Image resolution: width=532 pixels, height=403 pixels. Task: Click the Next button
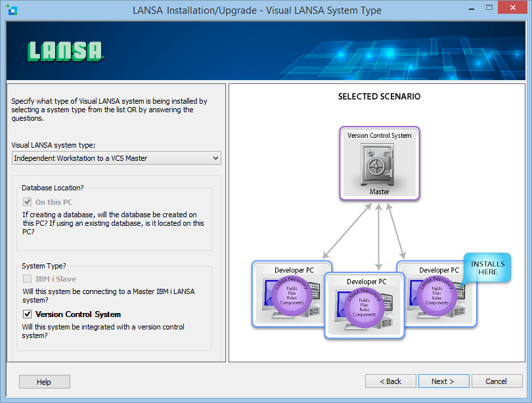click(444, 381)
